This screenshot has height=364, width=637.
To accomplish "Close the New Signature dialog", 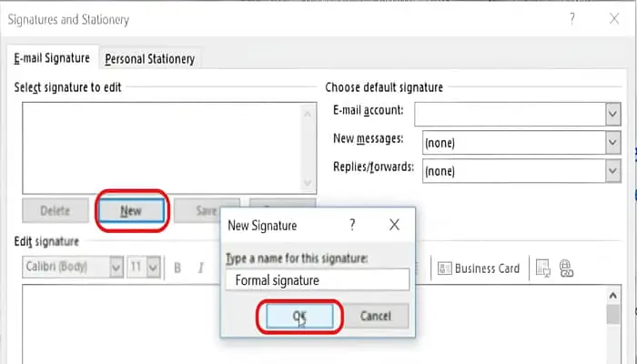I will click(394, 224).
